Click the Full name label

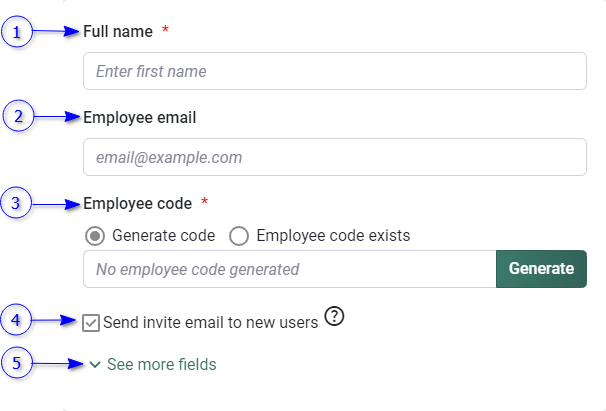click(118, 32)
